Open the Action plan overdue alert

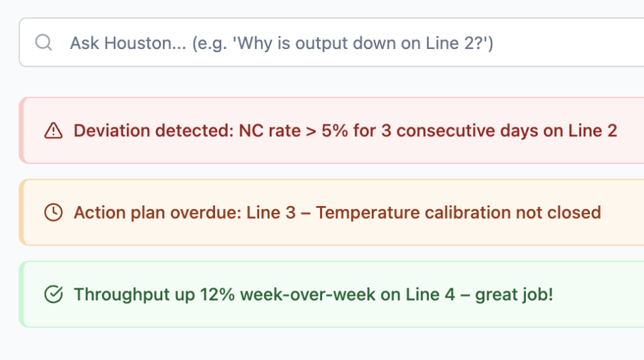pyautogui.click(x=337, y=212)
